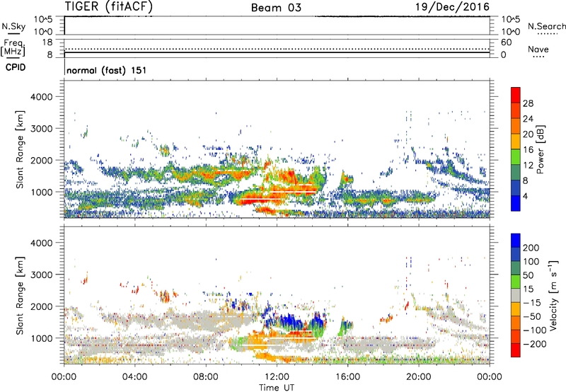Click the '20' label on Power colorbar
The image size is (566, 392).
coord(528,134)
